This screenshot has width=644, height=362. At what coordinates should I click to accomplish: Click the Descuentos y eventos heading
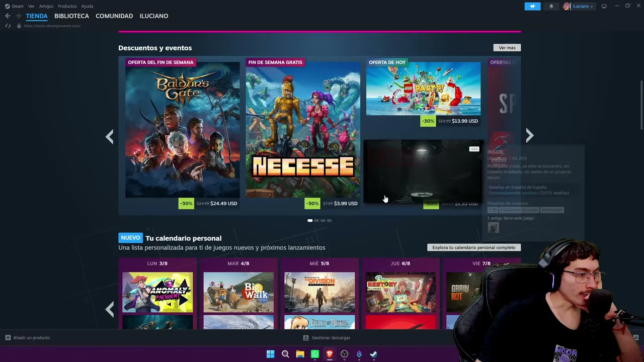point(155,48)
